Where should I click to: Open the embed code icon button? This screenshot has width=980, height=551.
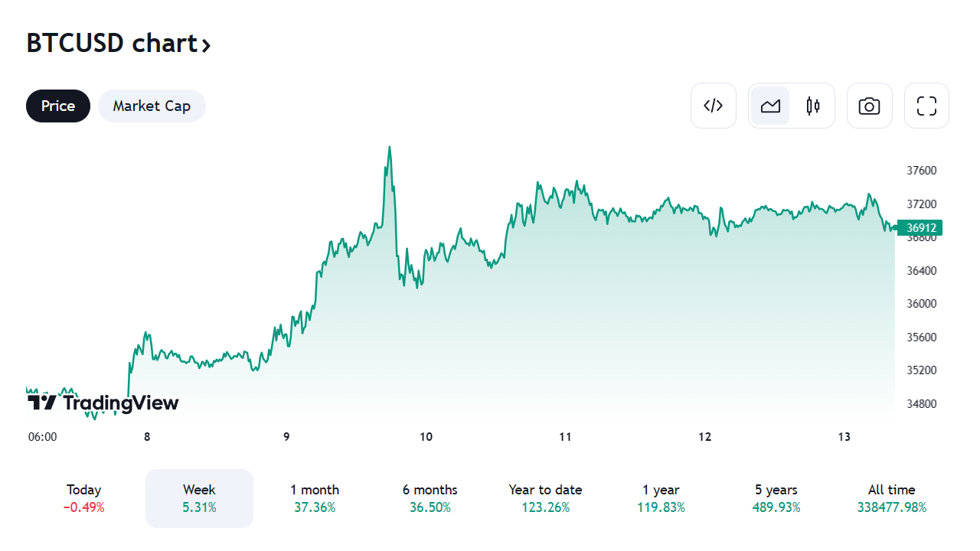[713, 106]
